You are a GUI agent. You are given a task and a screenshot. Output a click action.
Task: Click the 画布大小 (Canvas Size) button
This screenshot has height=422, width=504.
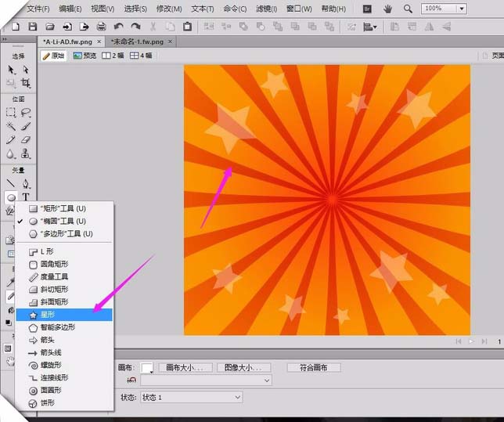(x=185, y=367)
